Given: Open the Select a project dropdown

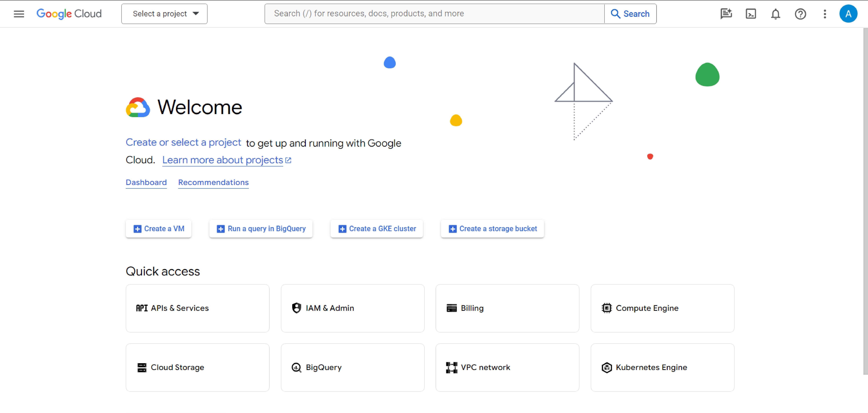Looking at the screenshot, I should 164,13.
